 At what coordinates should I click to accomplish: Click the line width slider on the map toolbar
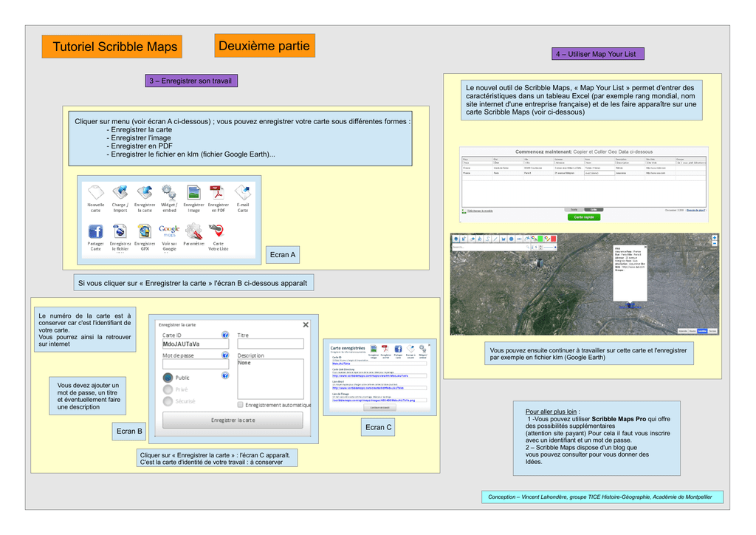pos(550,248)
